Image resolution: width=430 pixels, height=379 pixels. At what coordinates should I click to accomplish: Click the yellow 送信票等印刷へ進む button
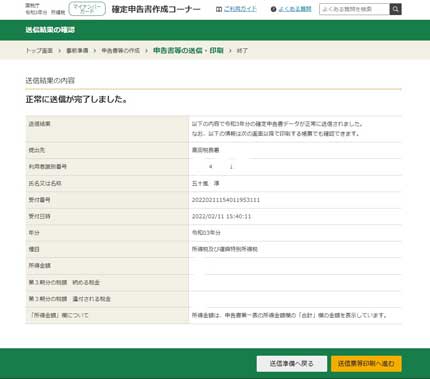point(366,363)
